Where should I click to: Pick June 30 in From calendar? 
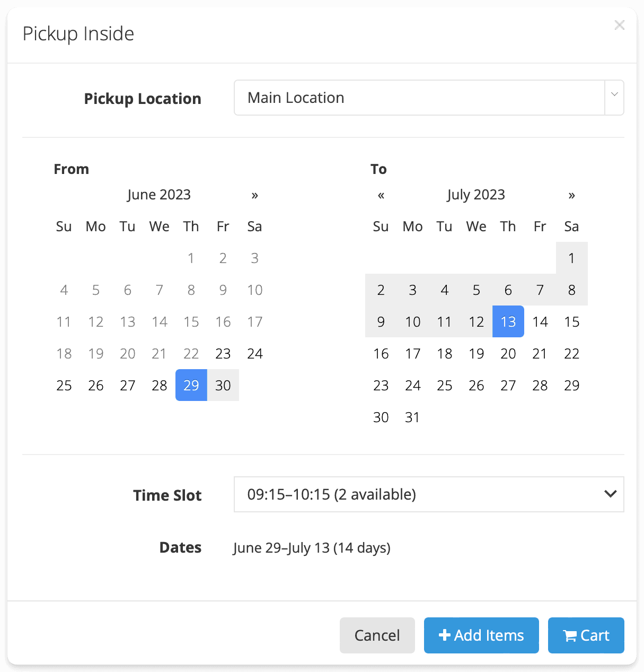[x=223, y=385]
